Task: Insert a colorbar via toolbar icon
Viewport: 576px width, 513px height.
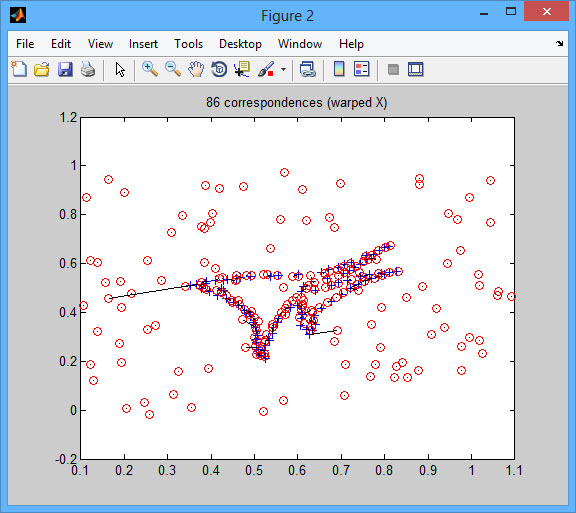Action: (339, 69)
